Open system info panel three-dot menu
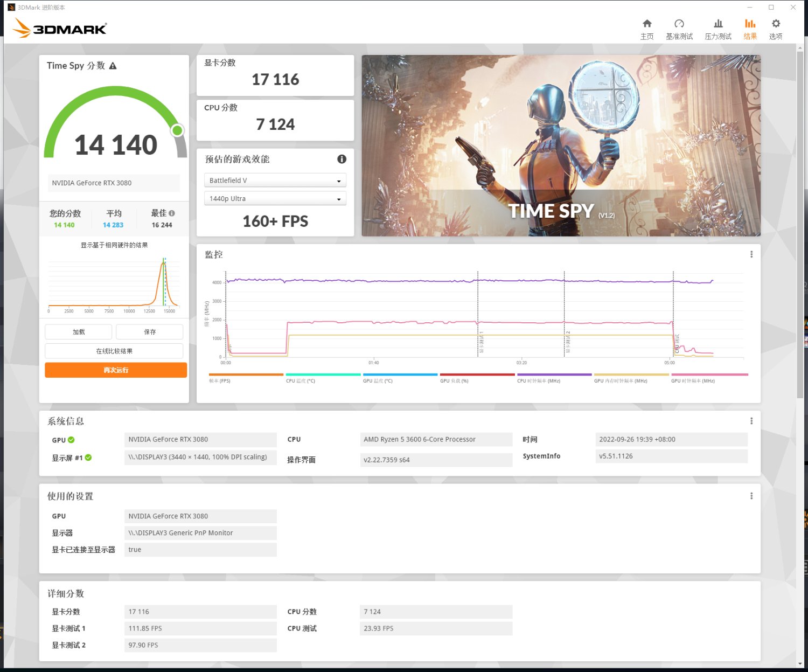 [751, 421]
